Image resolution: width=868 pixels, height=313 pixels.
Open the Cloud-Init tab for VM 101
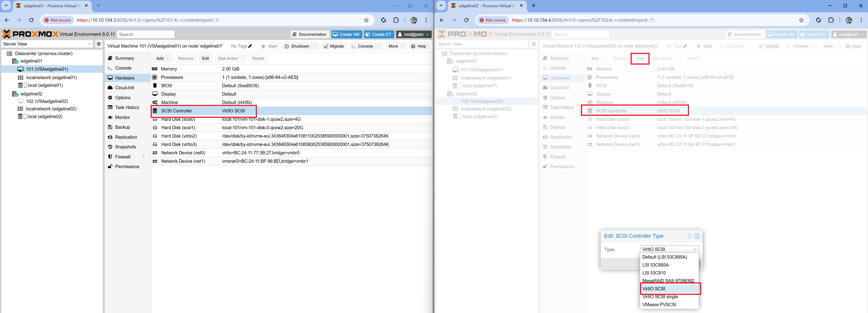pos(124,88)
